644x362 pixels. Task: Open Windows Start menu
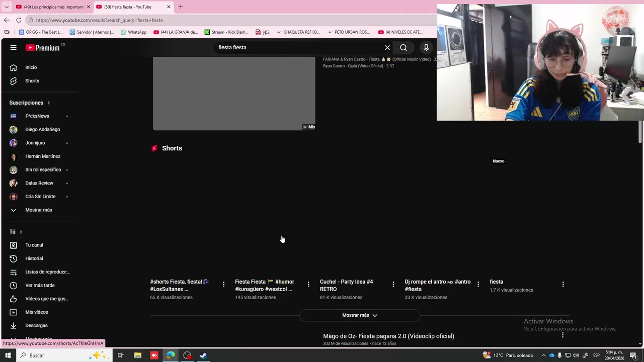[x=8, y=355]
